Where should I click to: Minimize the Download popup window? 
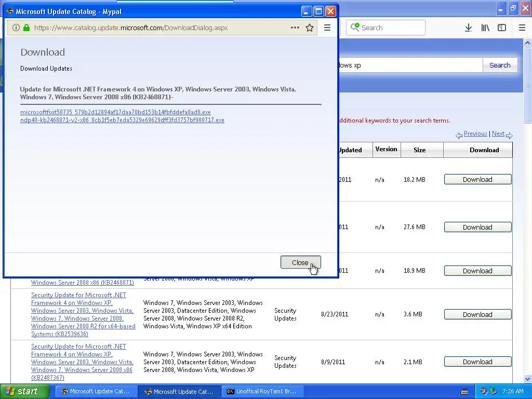307,11
